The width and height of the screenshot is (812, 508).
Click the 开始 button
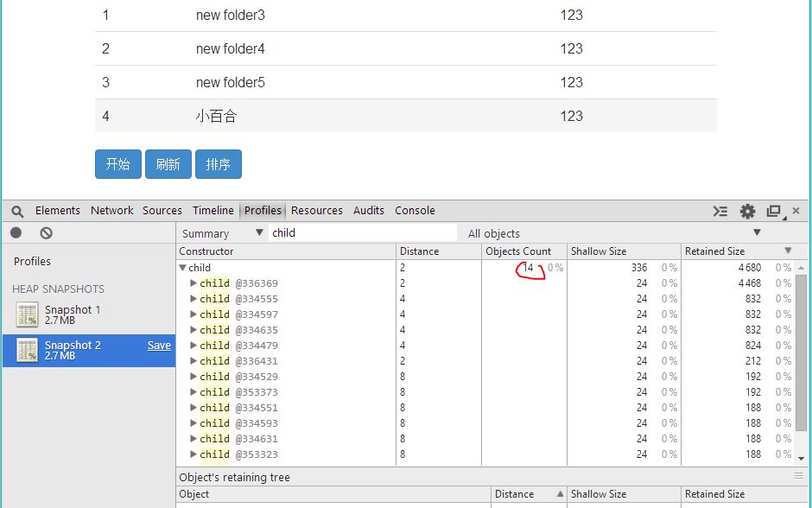click(x=118, y=164)
